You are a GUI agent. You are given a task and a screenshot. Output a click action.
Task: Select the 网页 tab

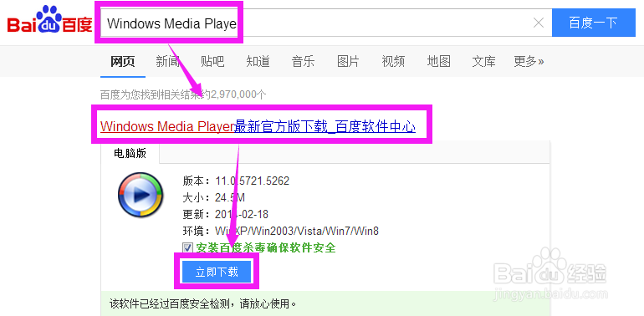(122, 62)
